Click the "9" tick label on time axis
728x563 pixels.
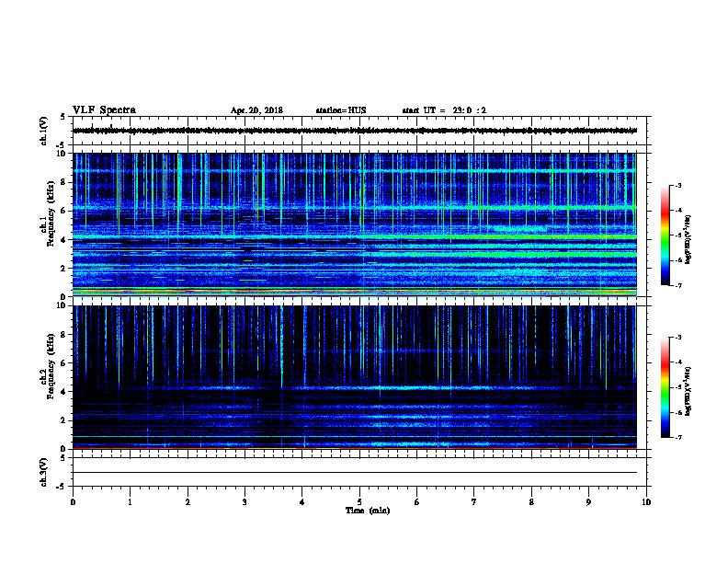(588, 501)
